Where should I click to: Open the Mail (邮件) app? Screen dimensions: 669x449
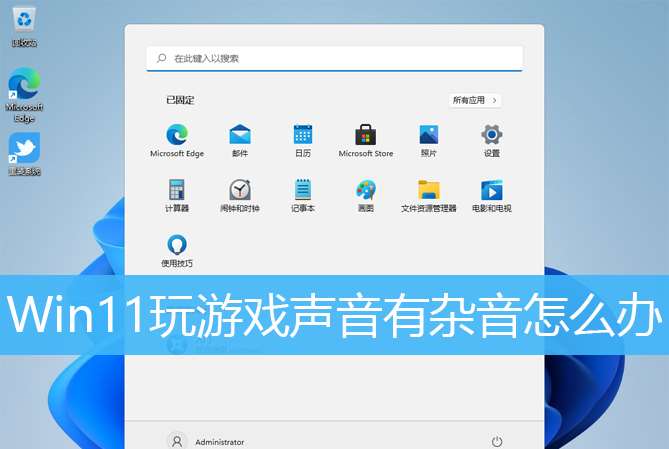coord(240,140)
